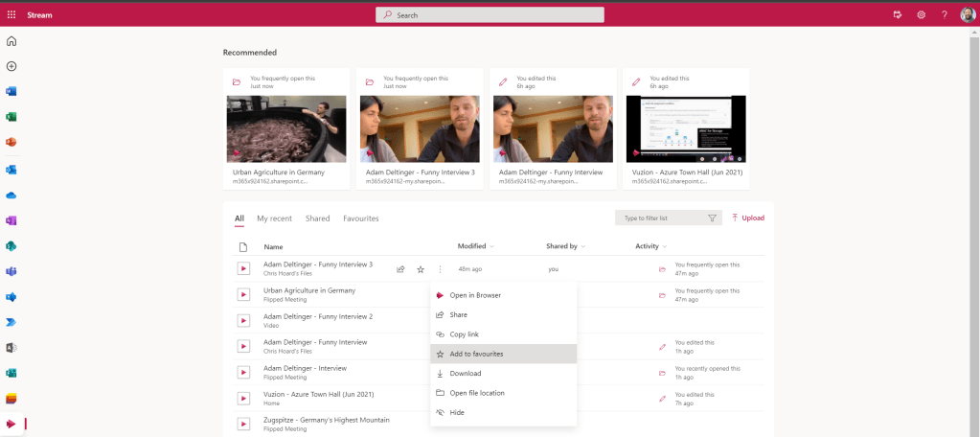
Task: Open OneDrive from the left sidebar
Action: pos(11,195)
